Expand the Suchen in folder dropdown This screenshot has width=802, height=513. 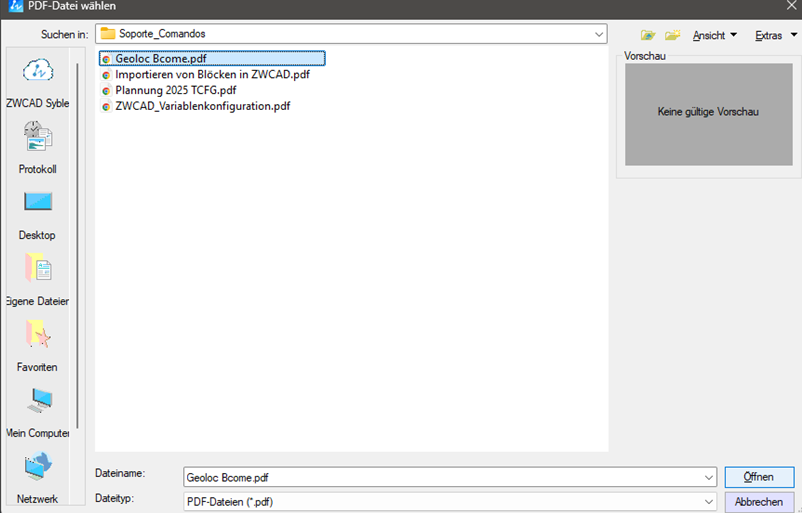(x=599, y=34)
